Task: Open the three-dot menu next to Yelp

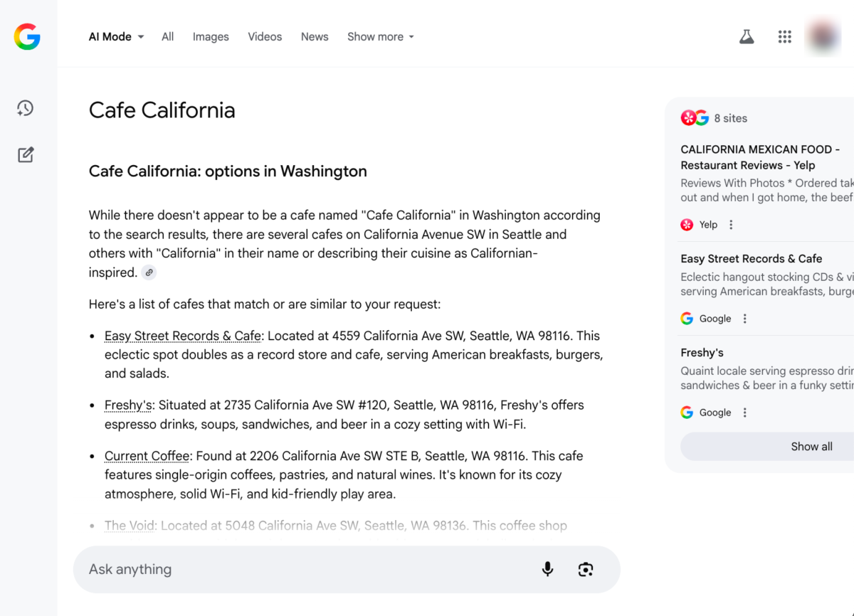Action: coord(731,225)
